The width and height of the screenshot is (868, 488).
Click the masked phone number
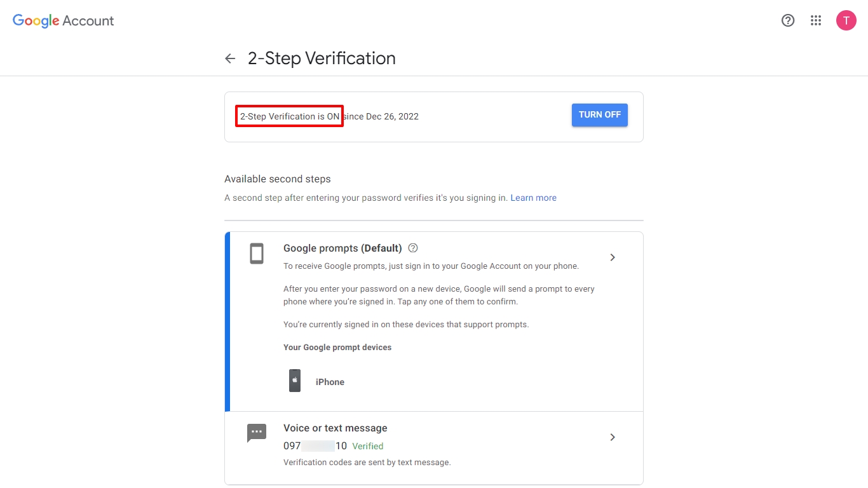[x=315, y=446]
